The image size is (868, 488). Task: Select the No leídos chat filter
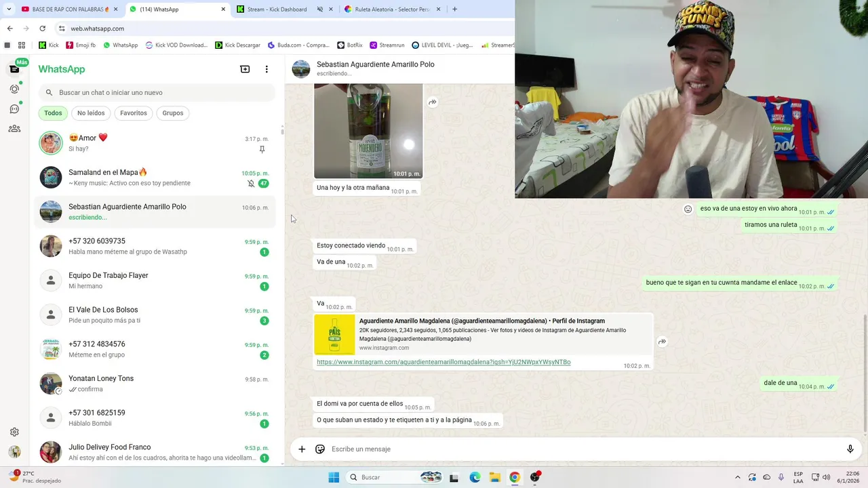[91, 113]
